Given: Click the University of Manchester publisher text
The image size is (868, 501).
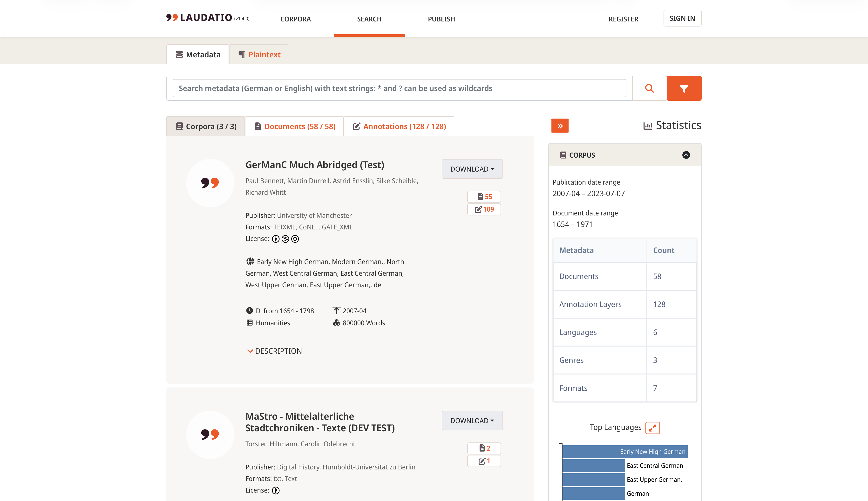Looking at the screenshot, I should point(314,215).
